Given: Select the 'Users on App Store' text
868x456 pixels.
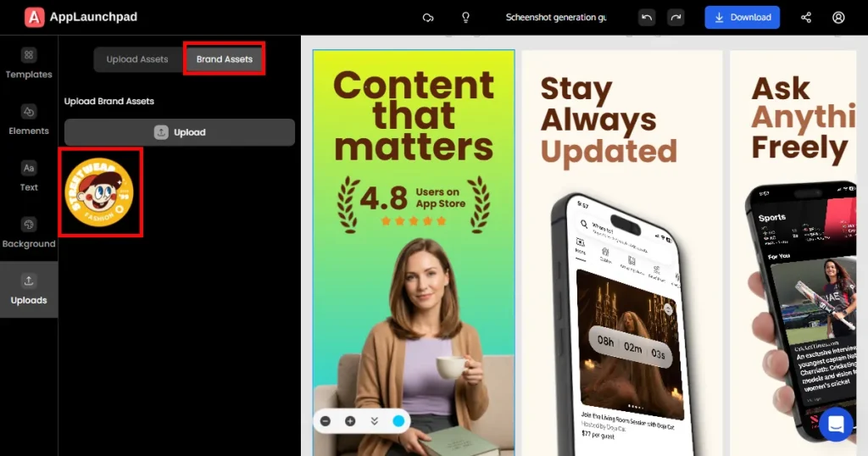Looking at the screenshot, I should coord(441,197).
